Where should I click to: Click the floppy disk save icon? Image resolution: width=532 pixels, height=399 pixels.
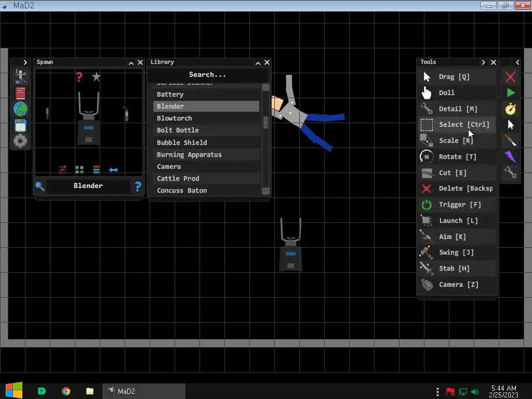pyautogui.click(x=20, y=126)
